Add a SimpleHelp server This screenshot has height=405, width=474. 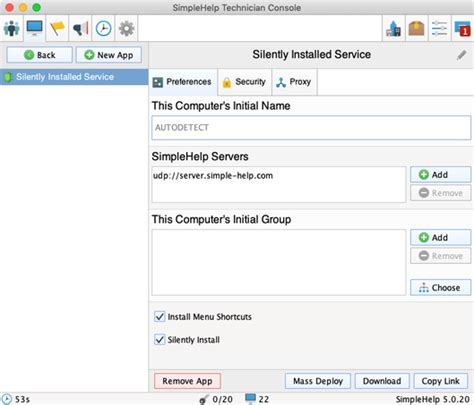pyautogui.click(x=440, y=175)
